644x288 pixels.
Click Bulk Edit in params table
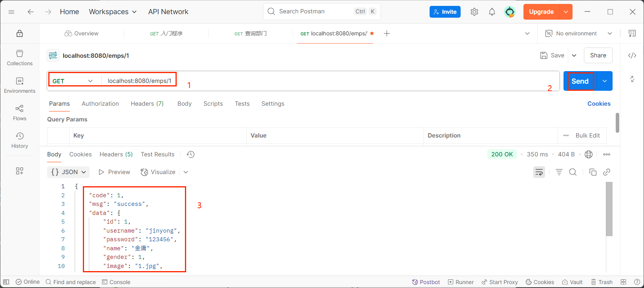[x=587, y=136]
